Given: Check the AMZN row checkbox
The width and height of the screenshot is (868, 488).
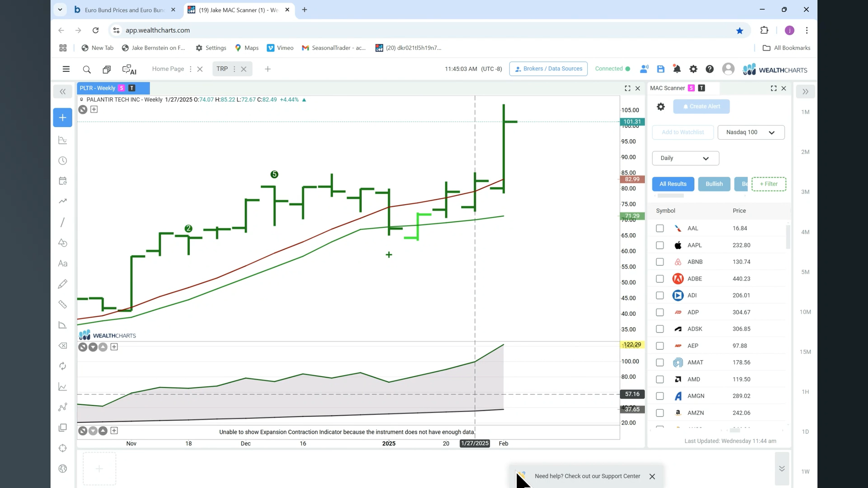Looking at the screenshot, I should pos(660,413).
